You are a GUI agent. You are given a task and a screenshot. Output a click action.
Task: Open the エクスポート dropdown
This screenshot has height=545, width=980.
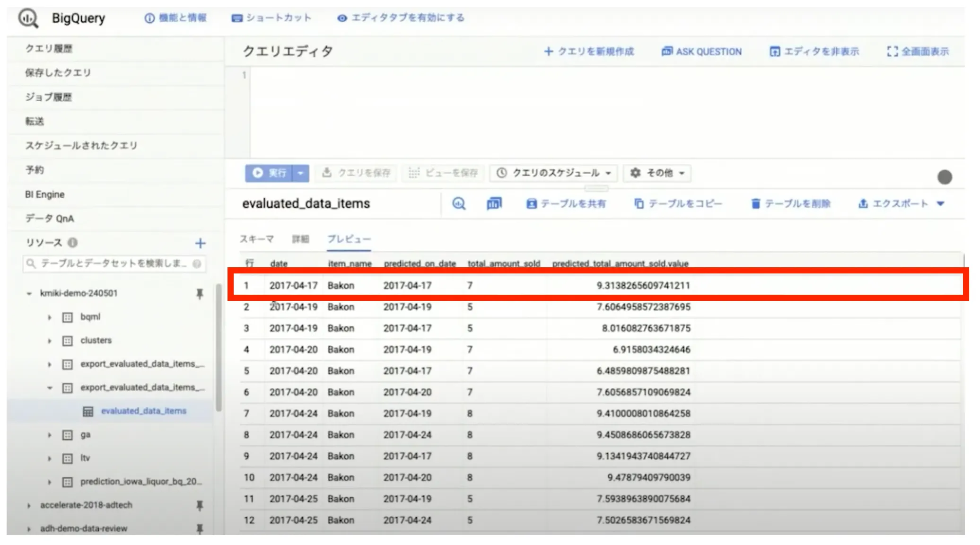[901, 204]
